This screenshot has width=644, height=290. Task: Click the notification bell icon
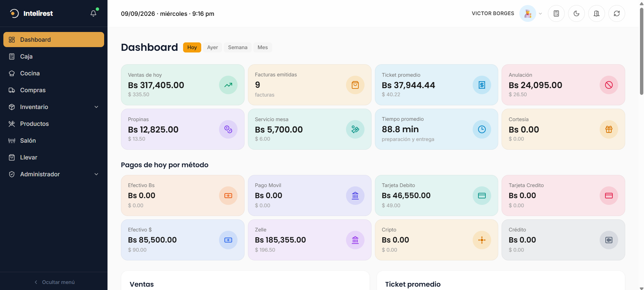[93, 13]
